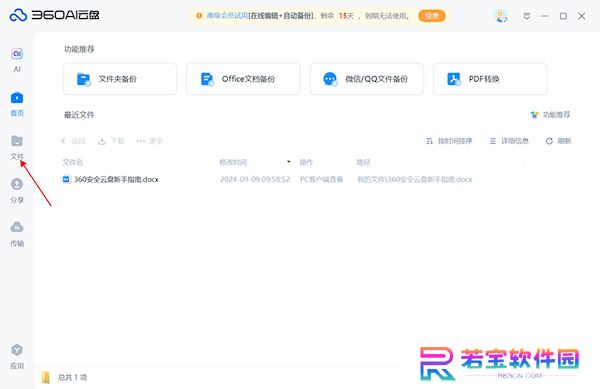Refresh the recent file list
The width and height of the screenshot is (600, 389).
pos(558,141)
